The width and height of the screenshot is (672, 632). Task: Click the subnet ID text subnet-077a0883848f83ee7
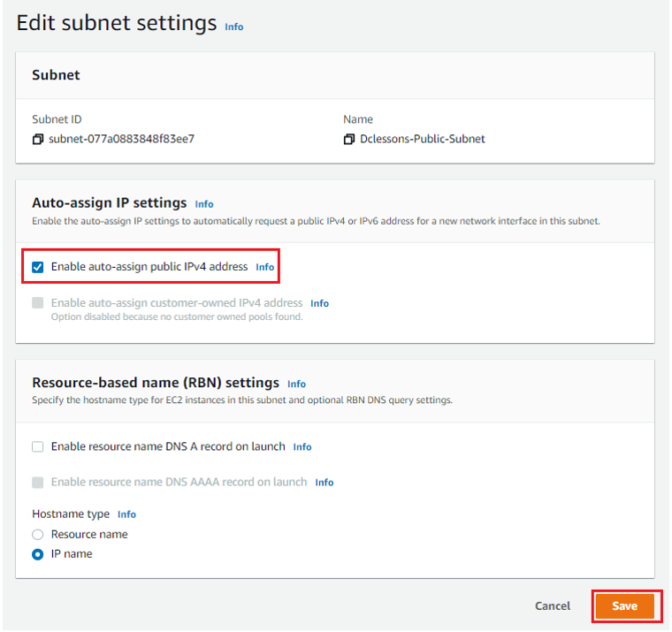coord(122,139)
